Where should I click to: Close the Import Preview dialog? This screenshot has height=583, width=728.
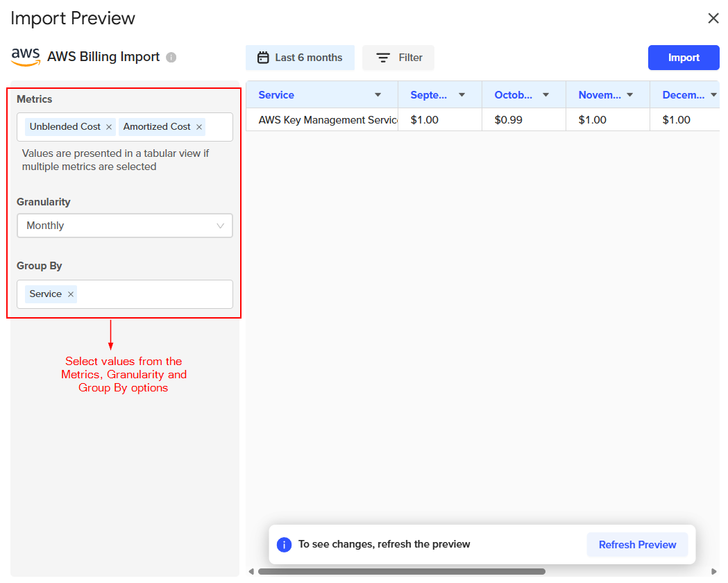pos(713,19)
